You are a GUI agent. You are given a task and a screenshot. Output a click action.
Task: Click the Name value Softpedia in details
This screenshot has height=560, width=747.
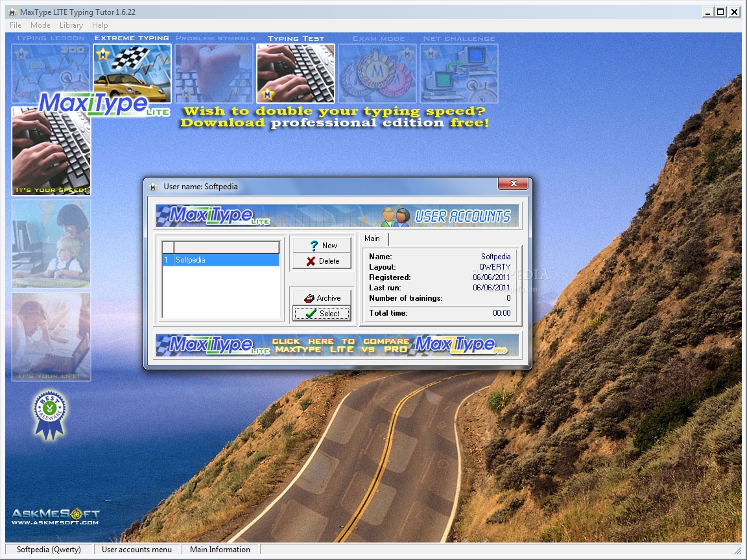(496, 257)
